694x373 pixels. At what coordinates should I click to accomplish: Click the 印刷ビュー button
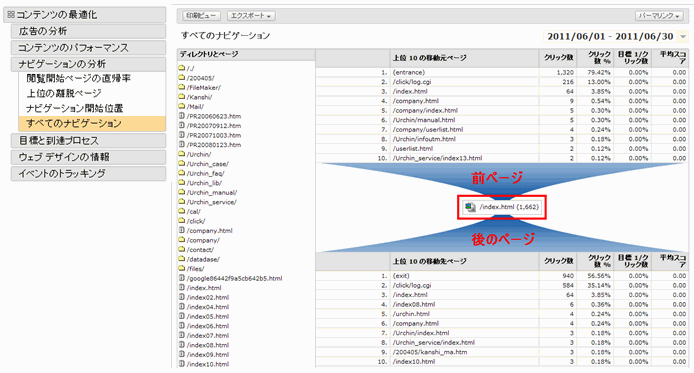(201, 15)
